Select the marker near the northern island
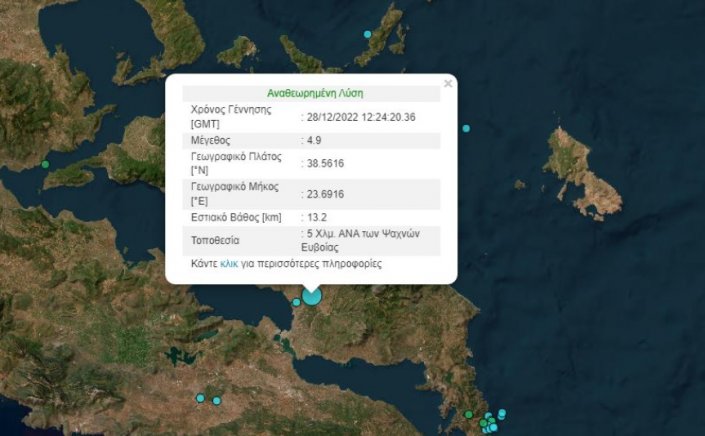Image resolution: width=705 pixels, height=436 pixels. 367,34
